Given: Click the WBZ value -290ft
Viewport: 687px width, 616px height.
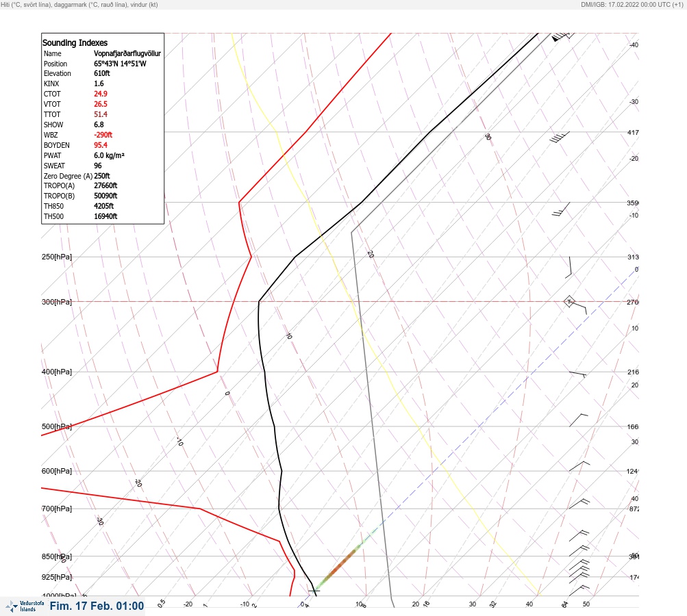Looking at the screenshot, I should point(103,135).
